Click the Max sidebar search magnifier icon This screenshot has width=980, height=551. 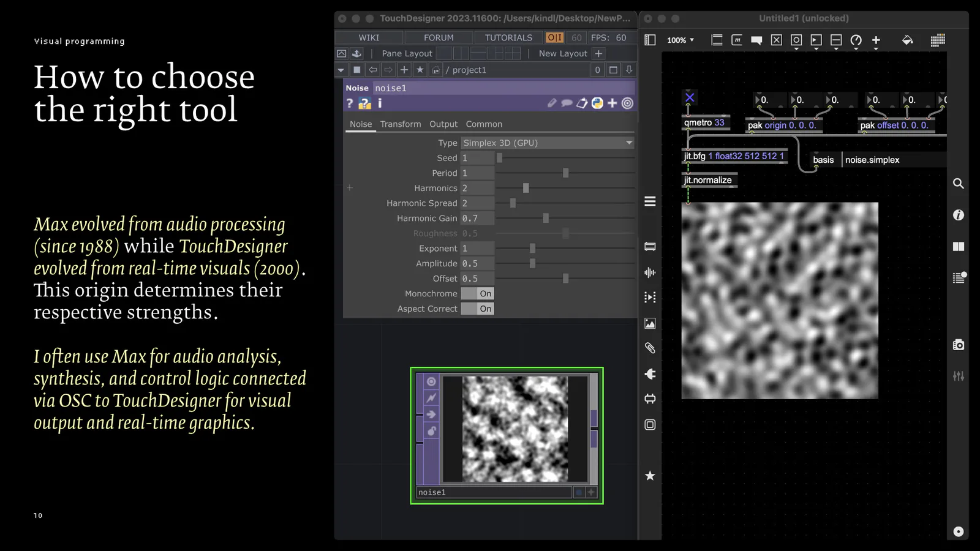(x=959, y=183)
